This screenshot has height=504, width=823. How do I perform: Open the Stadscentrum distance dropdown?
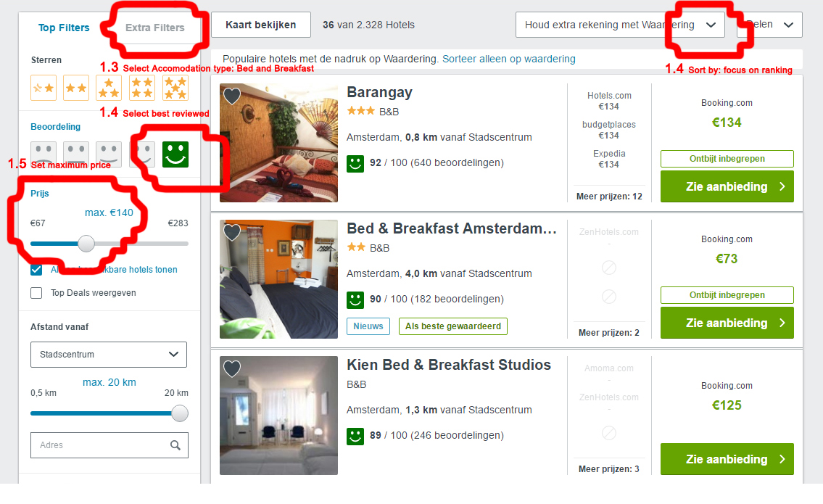point(109,355)
